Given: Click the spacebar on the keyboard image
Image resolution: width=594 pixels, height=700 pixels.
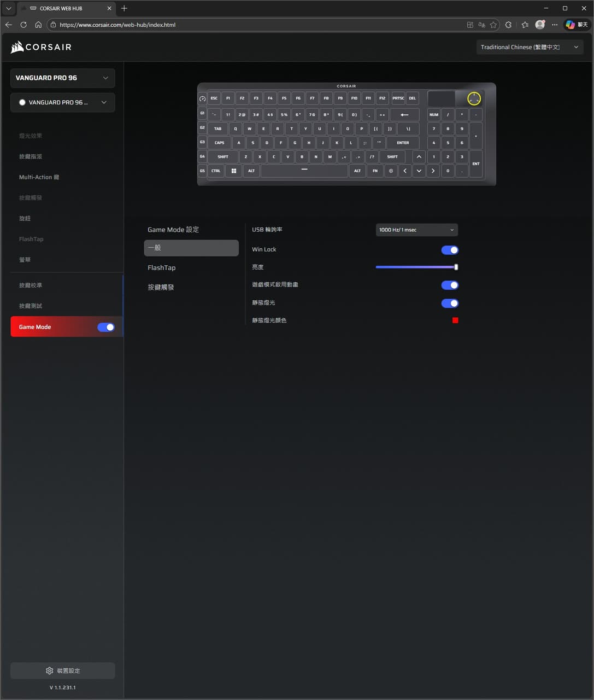Looking at the screenshot, I should 304,171.
